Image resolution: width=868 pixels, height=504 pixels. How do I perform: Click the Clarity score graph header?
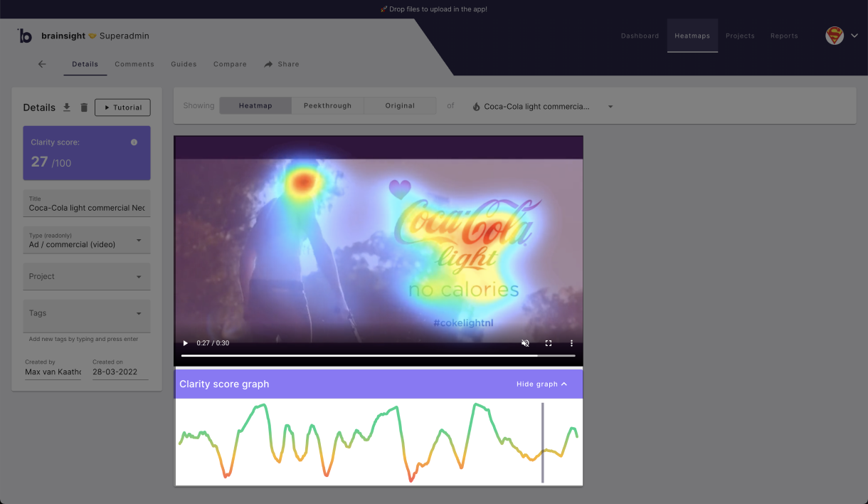pyautogui.click(x=379, y=384)
